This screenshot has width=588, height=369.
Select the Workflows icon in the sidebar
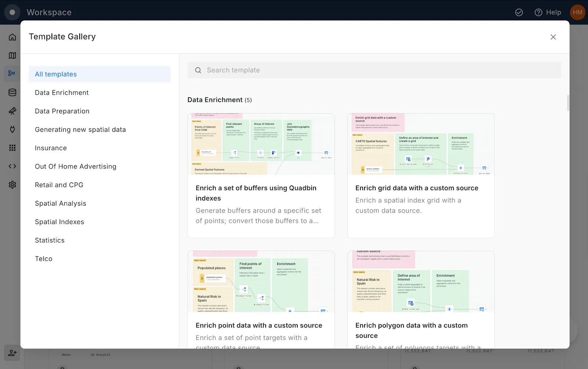(x=12, y=73)
